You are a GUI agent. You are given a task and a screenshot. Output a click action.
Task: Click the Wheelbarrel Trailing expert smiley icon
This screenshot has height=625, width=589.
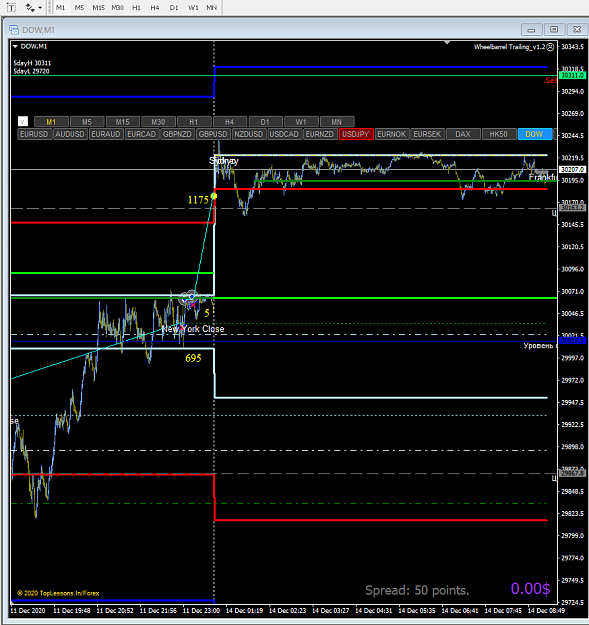coord(550,47)
